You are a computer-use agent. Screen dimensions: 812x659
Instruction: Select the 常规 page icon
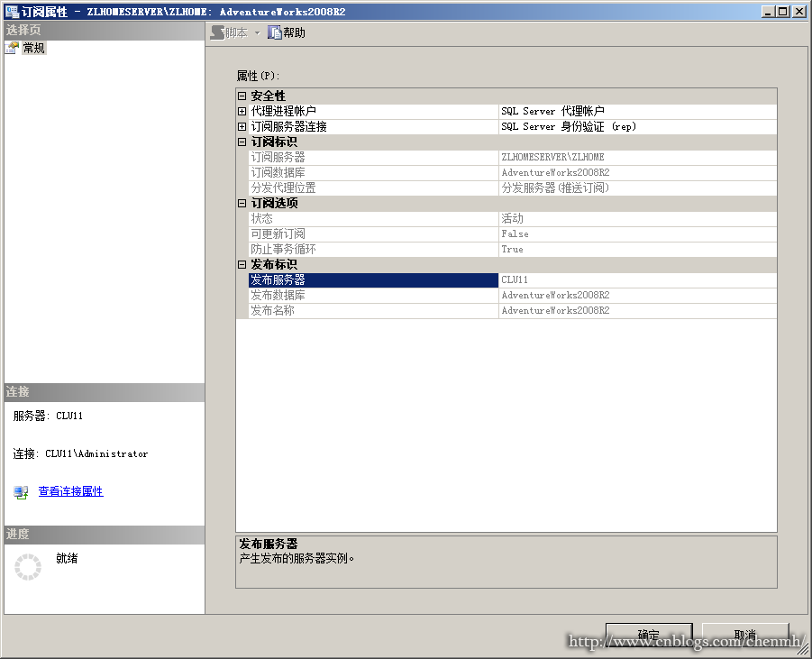[12, 48]
